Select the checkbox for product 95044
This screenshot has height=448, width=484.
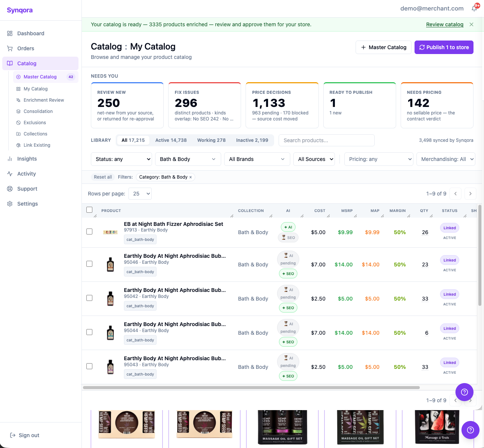[89, 332]
